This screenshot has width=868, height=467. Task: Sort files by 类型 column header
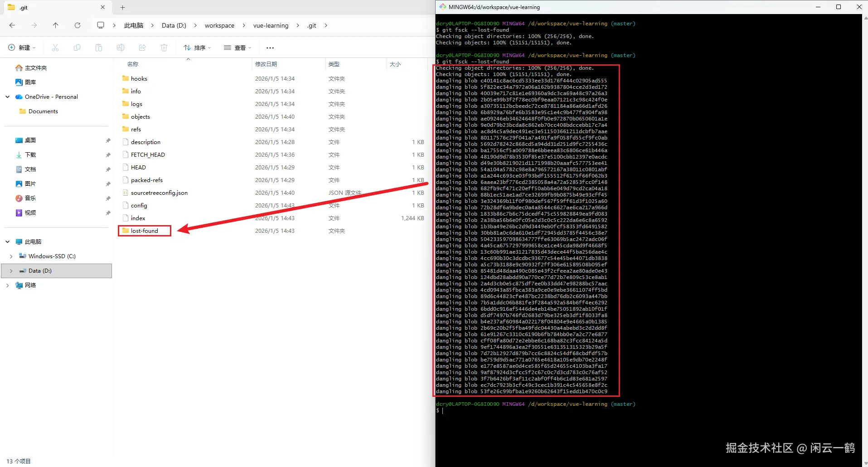click(334, 64)
